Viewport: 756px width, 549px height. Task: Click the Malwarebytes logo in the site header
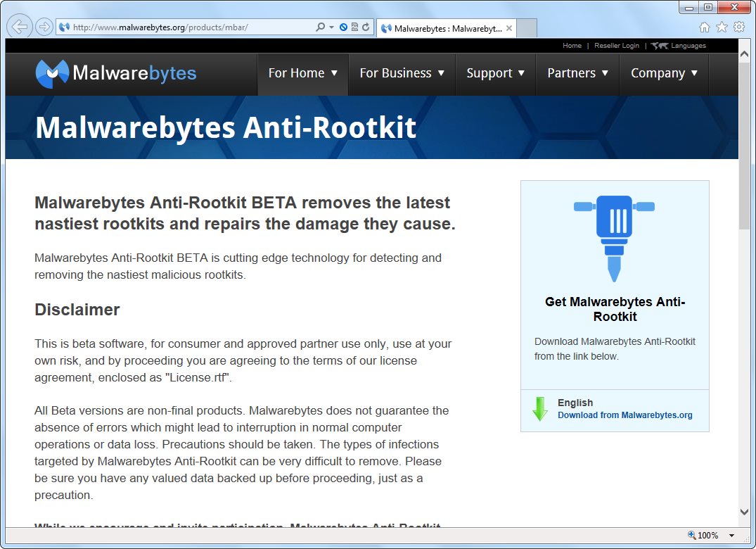tap(116, 73)
